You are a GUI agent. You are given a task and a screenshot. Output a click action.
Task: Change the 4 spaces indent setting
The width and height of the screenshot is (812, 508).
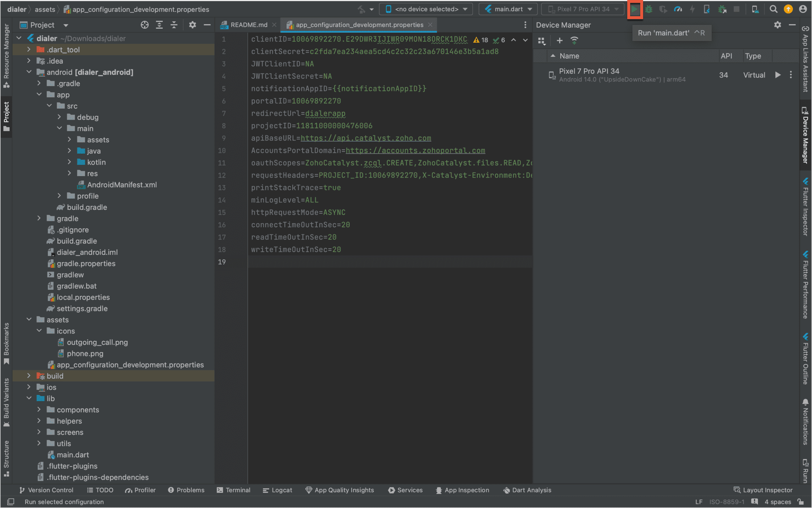pyautogui.click(x=777, y=502)
